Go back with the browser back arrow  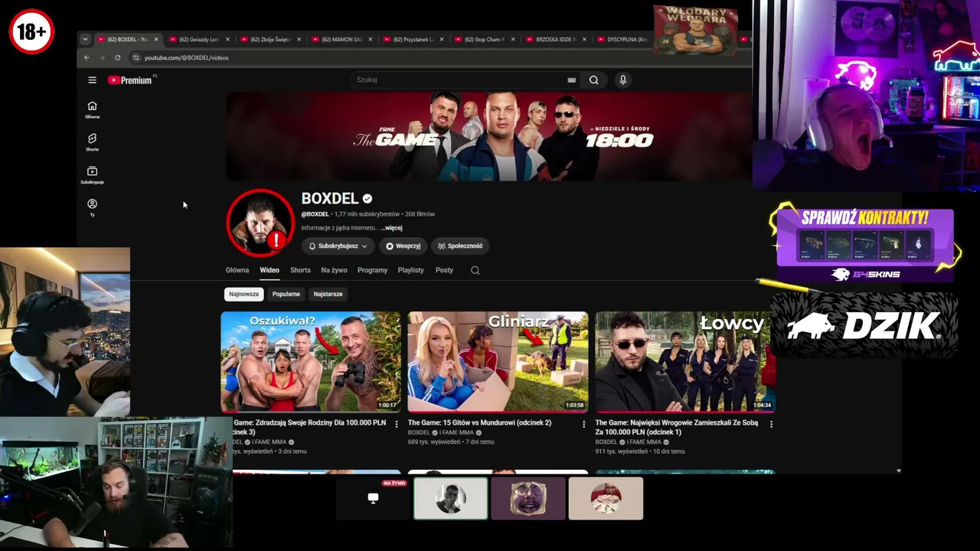coord(87,57)
